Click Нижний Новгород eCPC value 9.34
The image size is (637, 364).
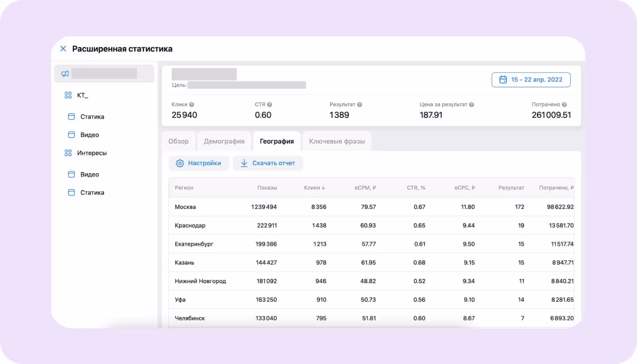click(x=469, y=281)
